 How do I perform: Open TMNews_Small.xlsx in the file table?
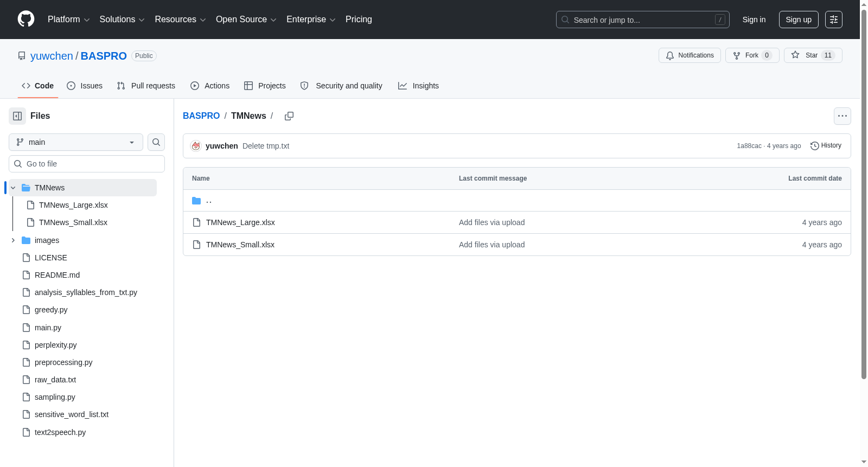pos(240,245)
